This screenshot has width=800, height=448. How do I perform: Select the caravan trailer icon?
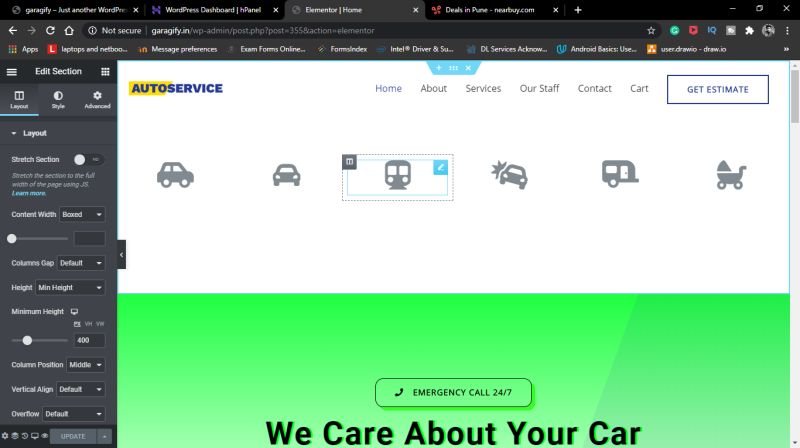tap(620, 174)
